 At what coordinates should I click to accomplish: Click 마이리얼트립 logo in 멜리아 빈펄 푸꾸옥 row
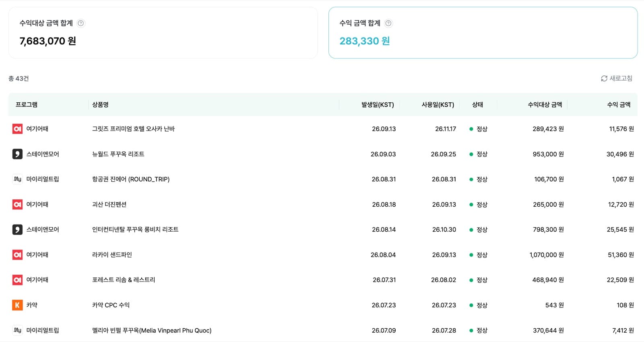(x=17, y=330)
